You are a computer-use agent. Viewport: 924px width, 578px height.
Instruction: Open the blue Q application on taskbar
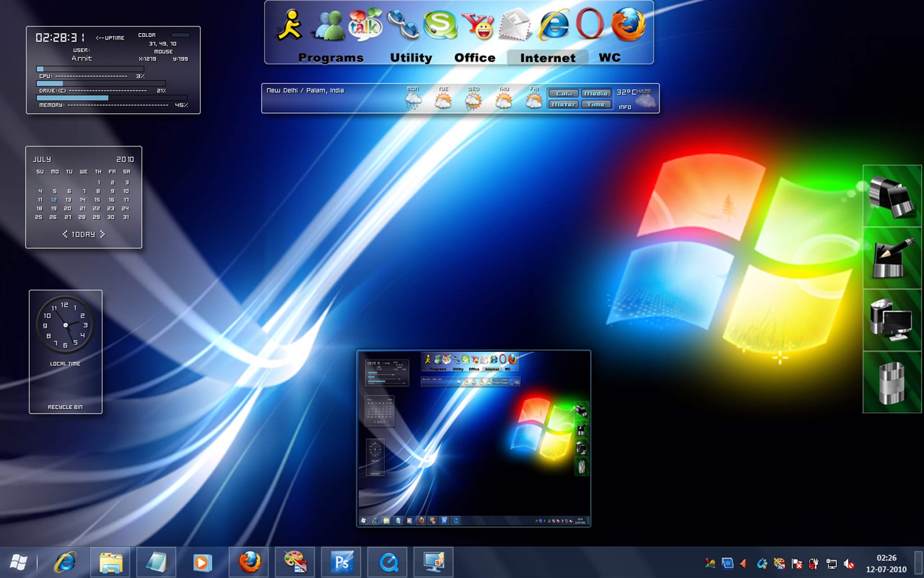point(388,562)
